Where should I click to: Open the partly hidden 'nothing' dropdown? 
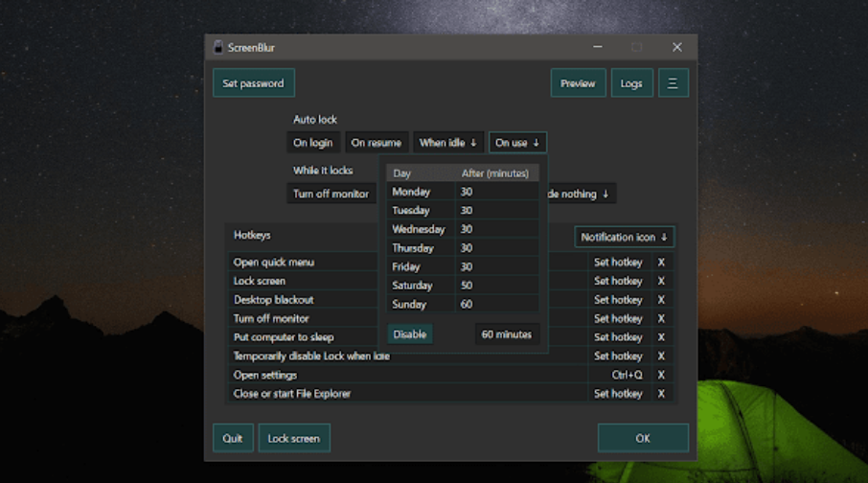(581, 194)
